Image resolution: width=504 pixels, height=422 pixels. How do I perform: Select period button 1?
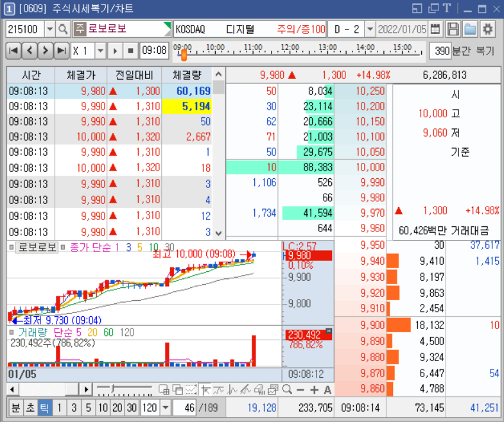(59, 408)
